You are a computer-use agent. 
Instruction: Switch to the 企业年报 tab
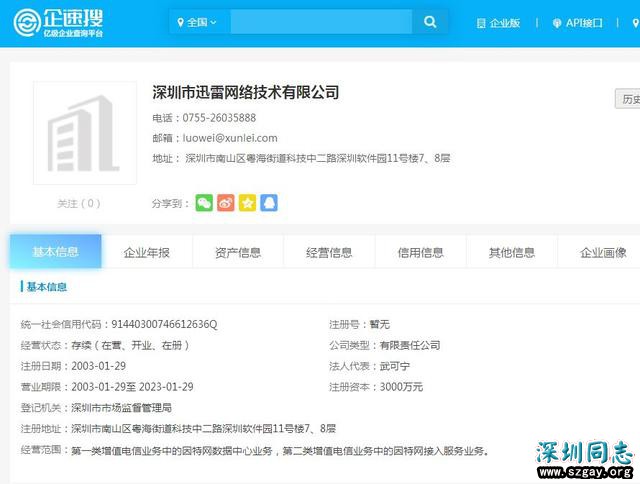pyautogui.click(x=147, y=253)
